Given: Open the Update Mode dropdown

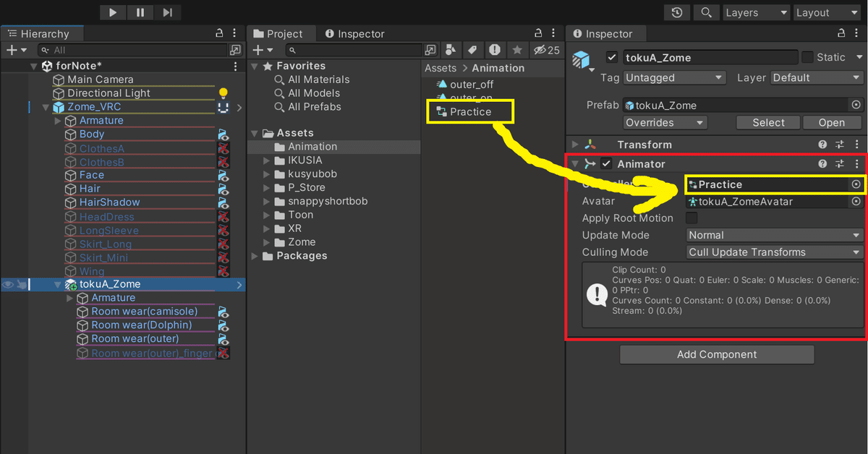Looking at the screenshot, I should pos(773,235).
